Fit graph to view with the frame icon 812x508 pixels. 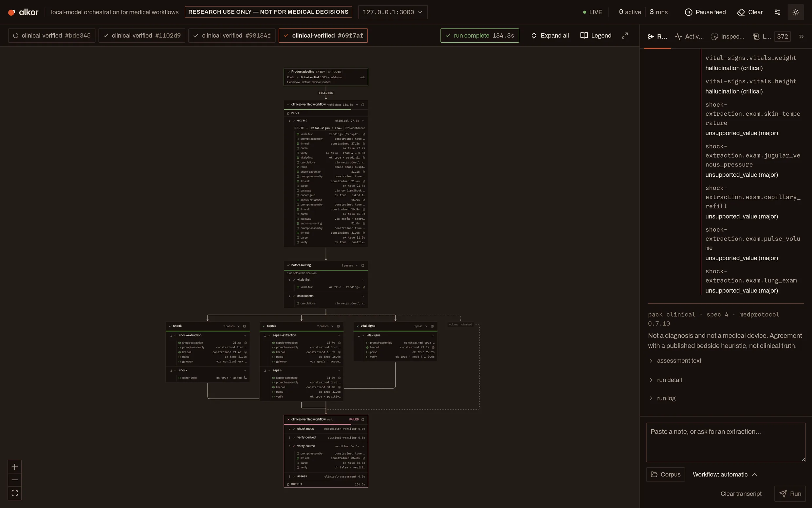pyautogui.click(x=15, y=493)
